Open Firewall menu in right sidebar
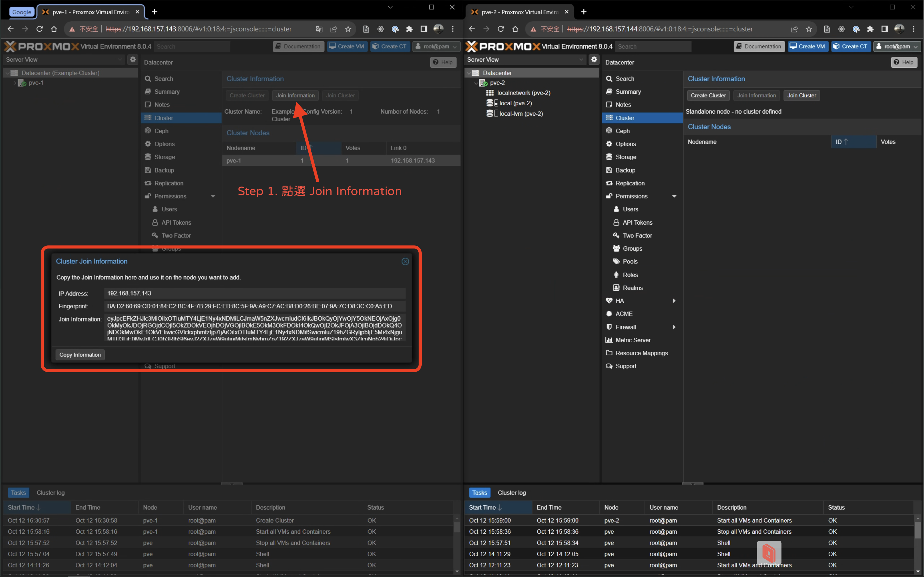The width and height of the screenshot is (924, 577). 625,327
